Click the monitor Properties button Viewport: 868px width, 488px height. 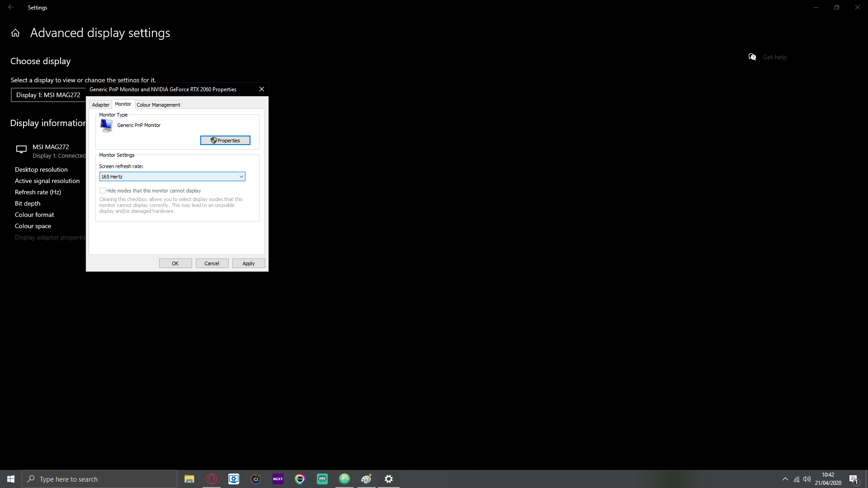[x=225, y=141]
